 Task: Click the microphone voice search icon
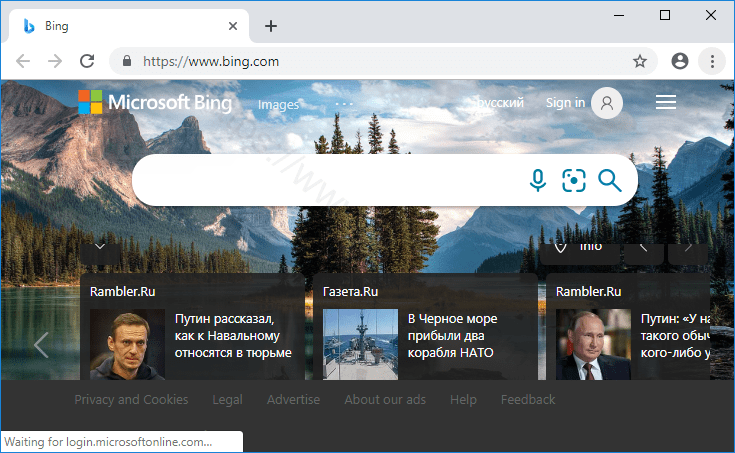(x=538, y=180)
